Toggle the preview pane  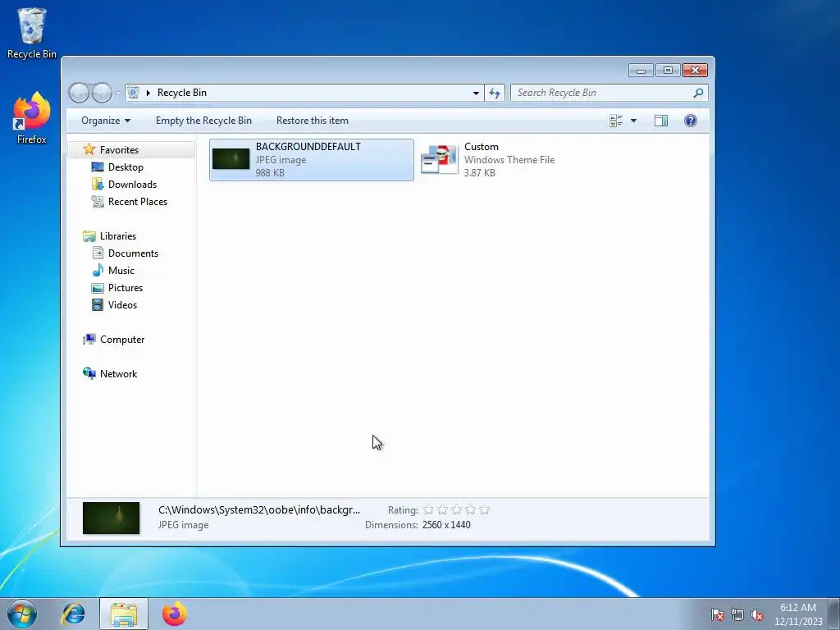661,121
